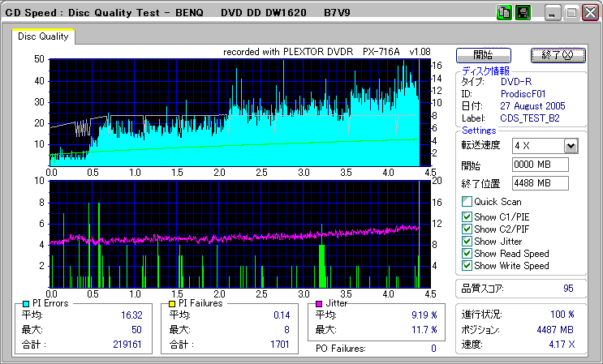The height and width of the screenshot is (364, 603).
Task: Click the floppy disk save icon
Action: pos(523,12)
